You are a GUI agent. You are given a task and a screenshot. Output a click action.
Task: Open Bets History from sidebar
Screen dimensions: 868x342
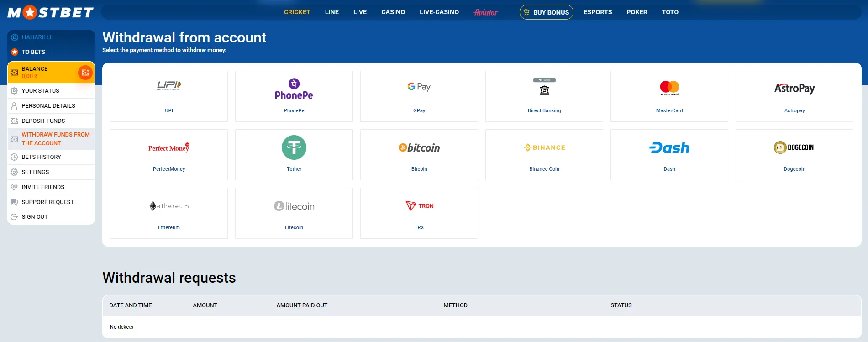42,157
